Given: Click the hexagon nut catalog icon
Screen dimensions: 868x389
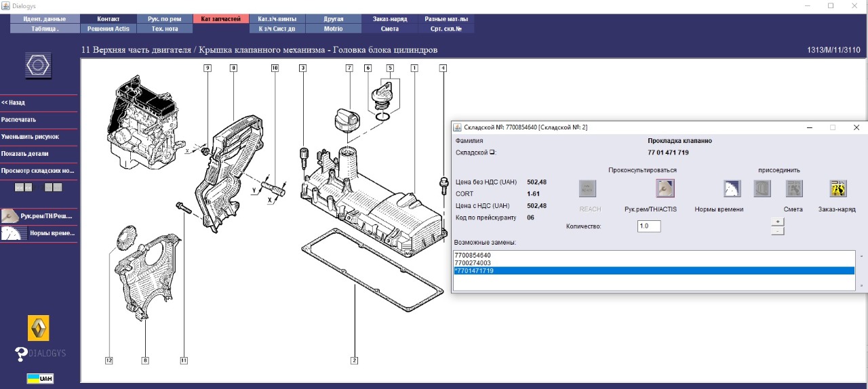Looking at the screenshot, I should click(38, 65).
